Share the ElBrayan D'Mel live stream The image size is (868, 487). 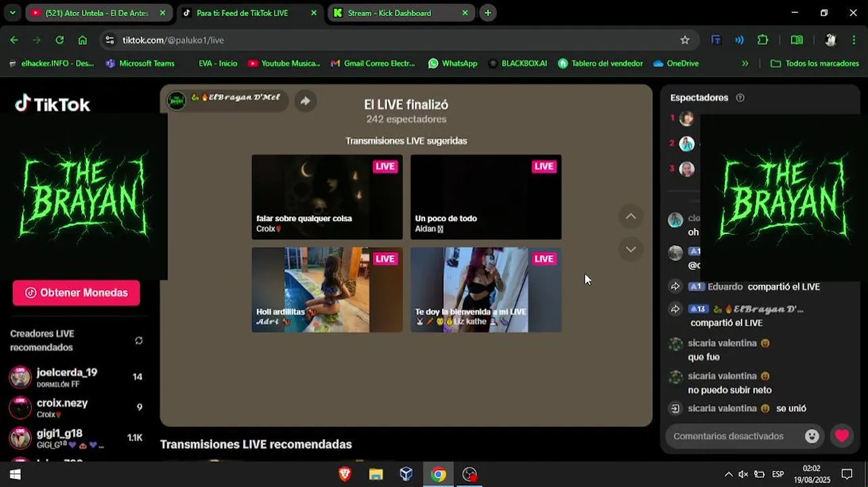point(306,101)
